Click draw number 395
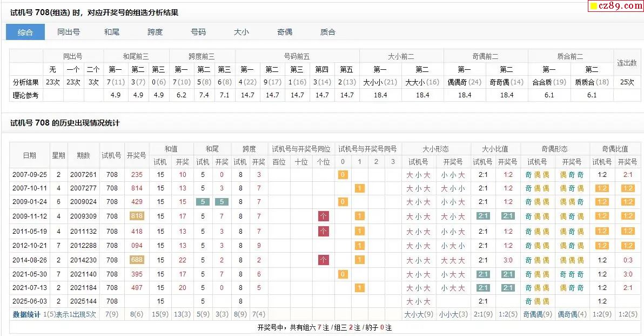644x336 pixels. (x=137, y=274)
